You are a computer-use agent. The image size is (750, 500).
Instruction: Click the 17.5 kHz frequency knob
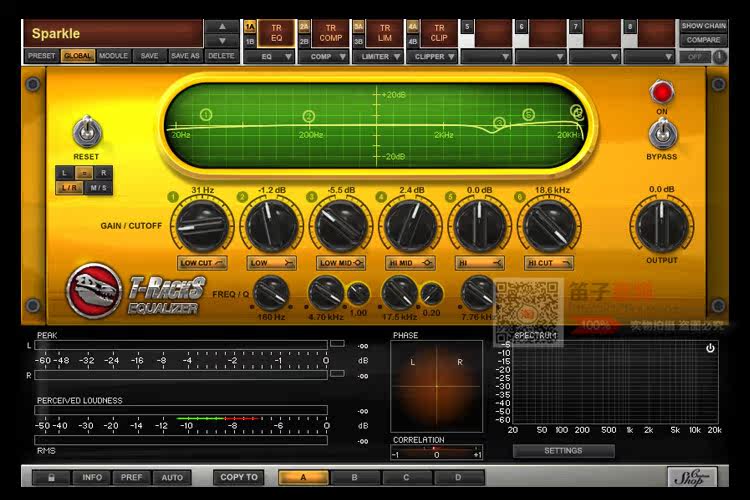[x=399, y=293]
